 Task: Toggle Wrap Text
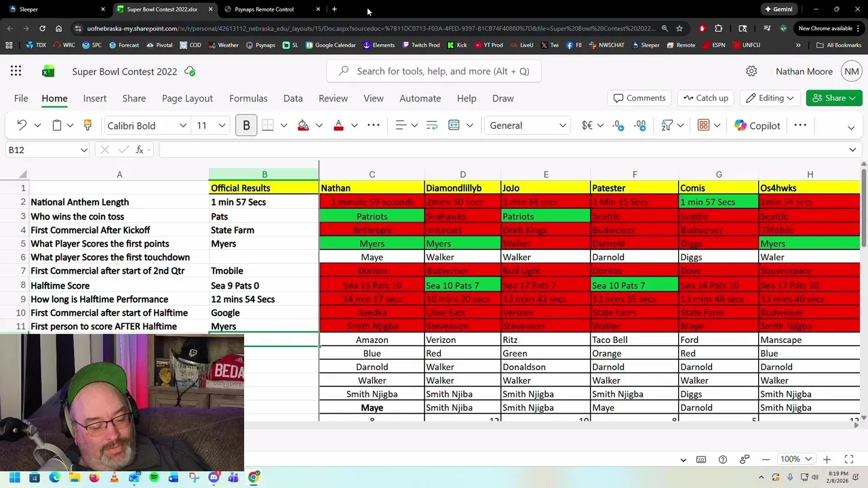[432, 125]
